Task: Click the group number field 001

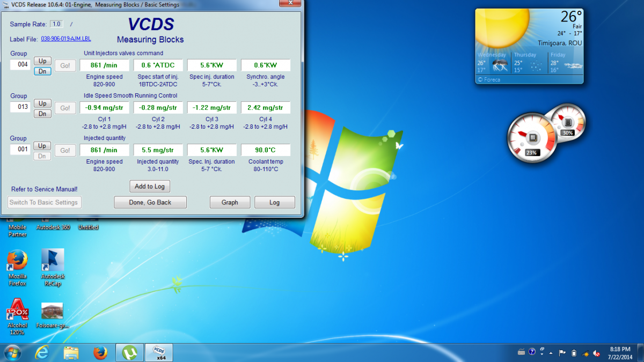Action: (x=20, y=150)
